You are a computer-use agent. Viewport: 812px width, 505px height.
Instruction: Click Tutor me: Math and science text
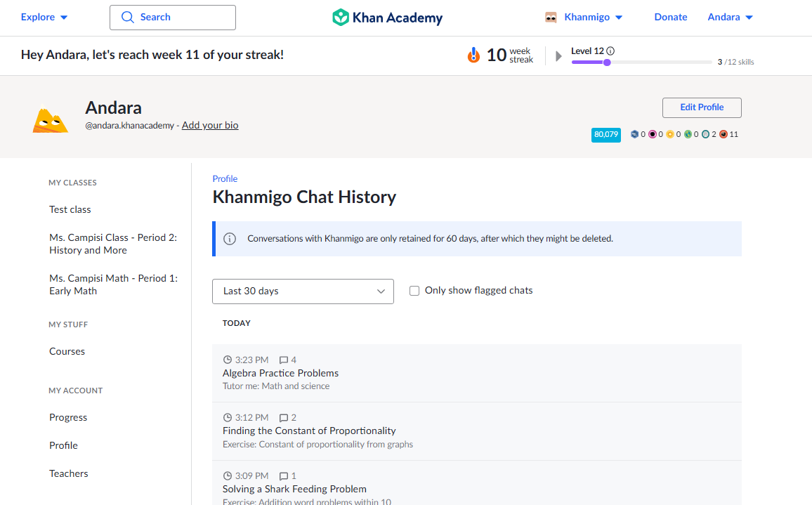[276, 386]
